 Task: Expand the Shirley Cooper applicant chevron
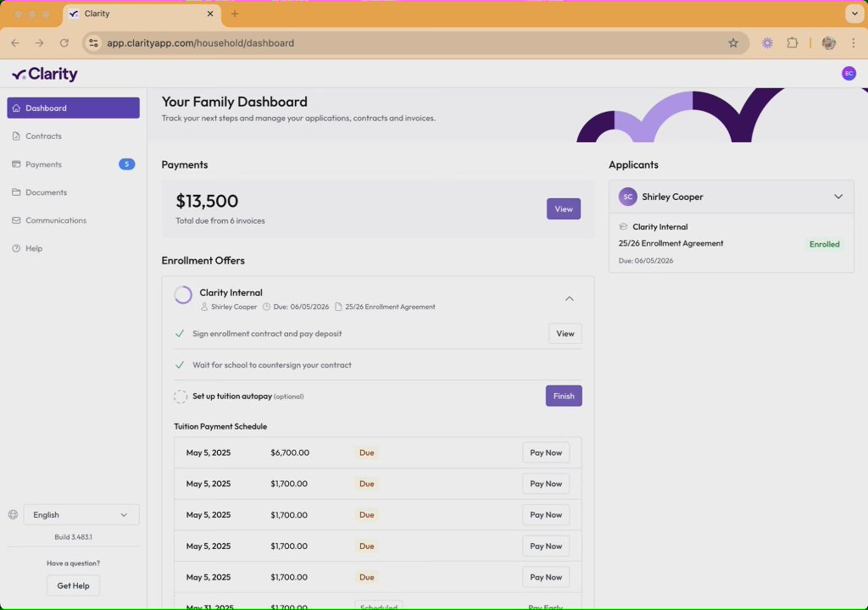pos(838,197)
